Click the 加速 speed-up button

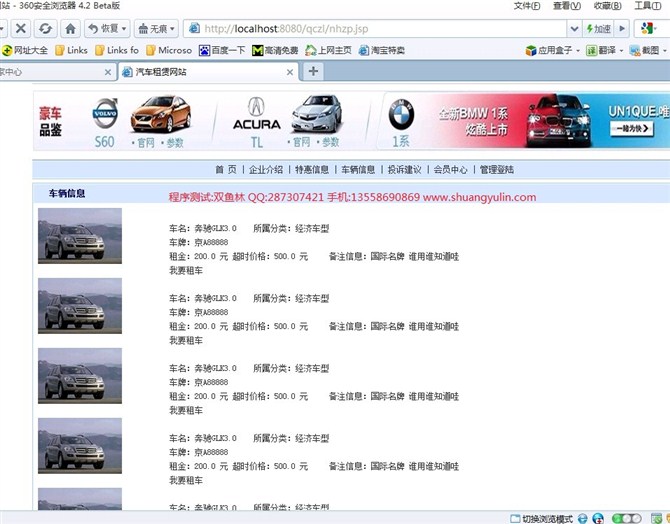coord(599,29)
